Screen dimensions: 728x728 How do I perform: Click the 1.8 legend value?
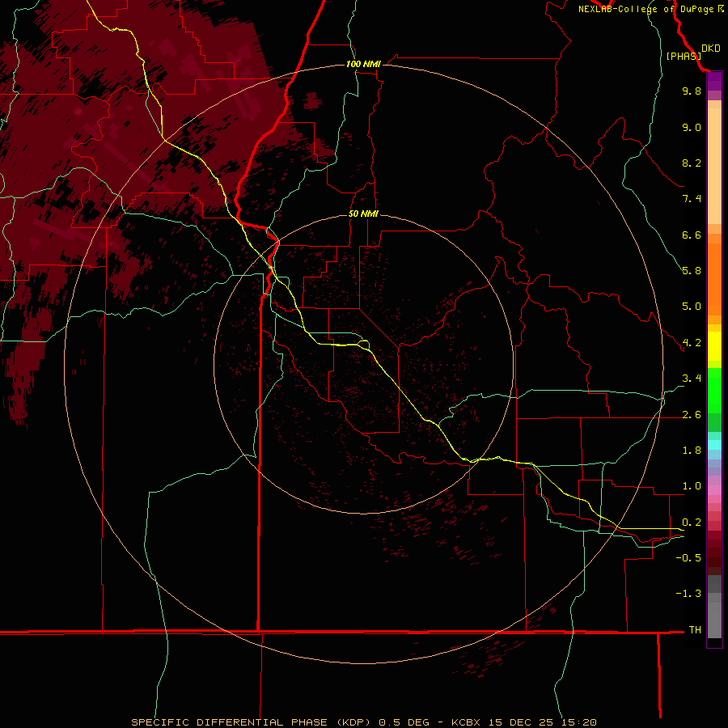(x=692, y=451)
